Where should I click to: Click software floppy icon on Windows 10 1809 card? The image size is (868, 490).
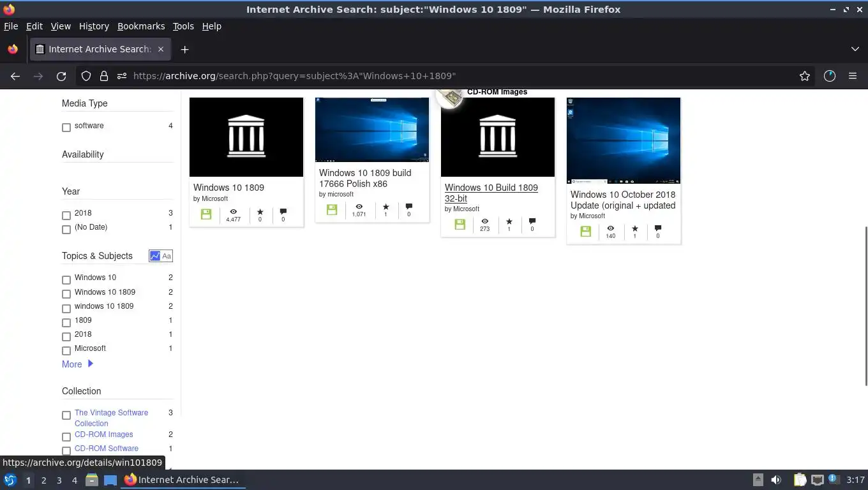click(x=206, y=214)
